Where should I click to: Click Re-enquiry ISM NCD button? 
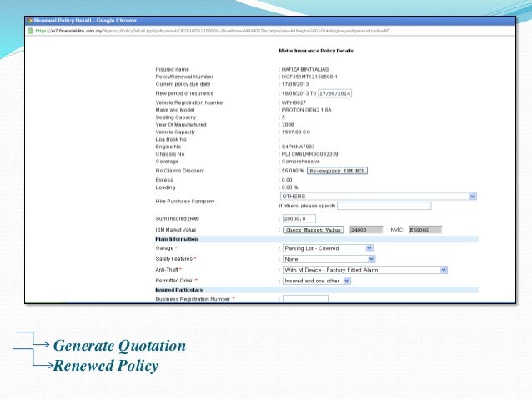(337, 171)
